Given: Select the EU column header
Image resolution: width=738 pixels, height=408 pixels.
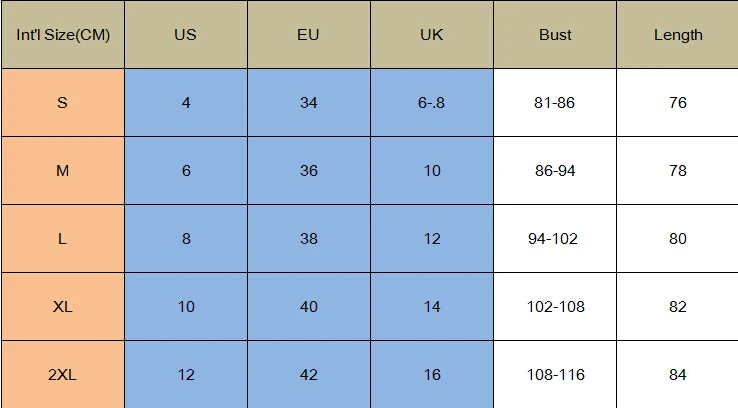Looking at the screenshot, I should tap(309, 34).
